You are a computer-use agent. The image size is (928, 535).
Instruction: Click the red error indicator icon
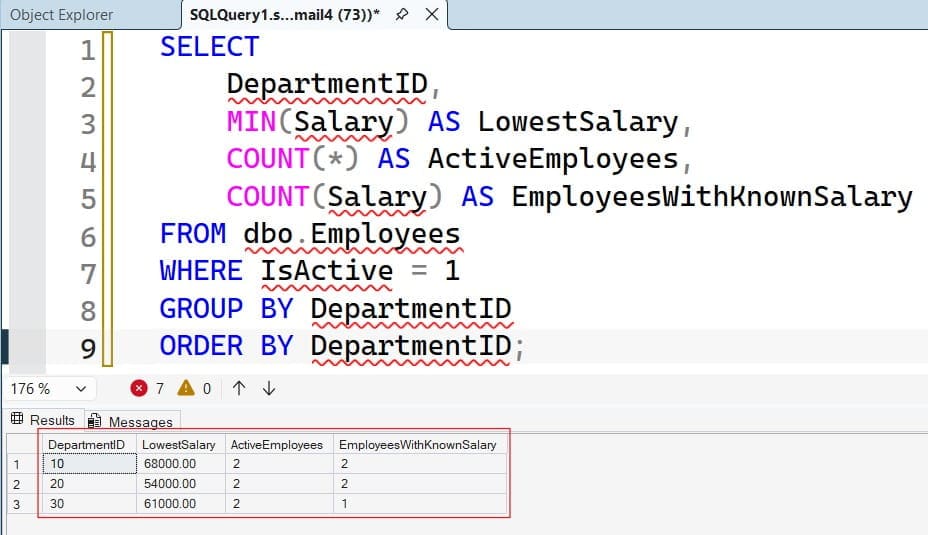[x=139, y=388]
